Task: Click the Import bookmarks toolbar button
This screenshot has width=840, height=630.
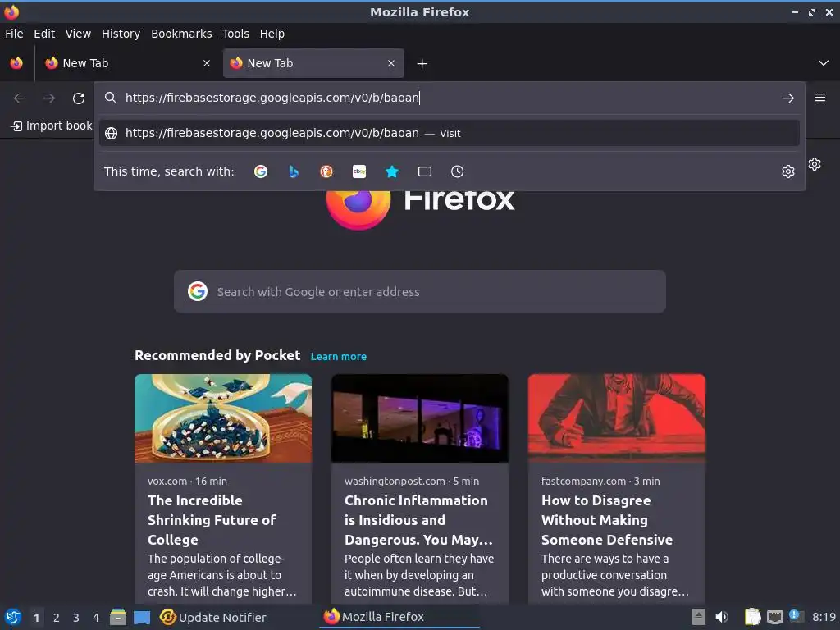Action: (x=52, y=126)
